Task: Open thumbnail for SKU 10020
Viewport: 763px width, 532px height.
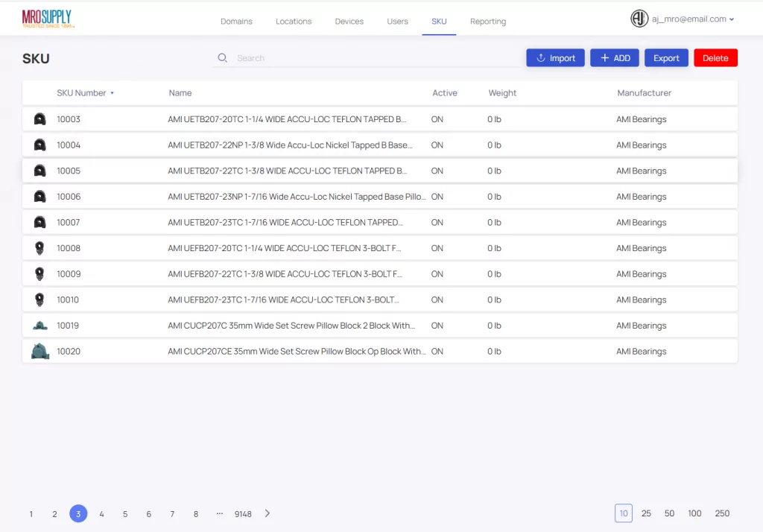Action: point(40,351)
